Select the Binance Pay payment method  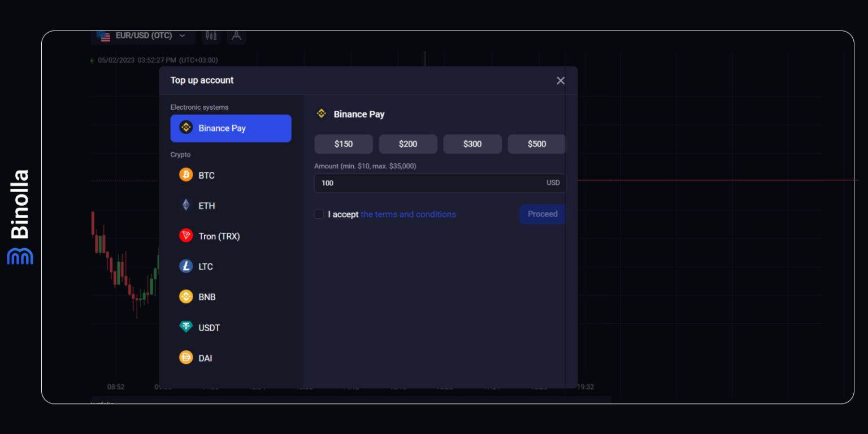point(231,128)
